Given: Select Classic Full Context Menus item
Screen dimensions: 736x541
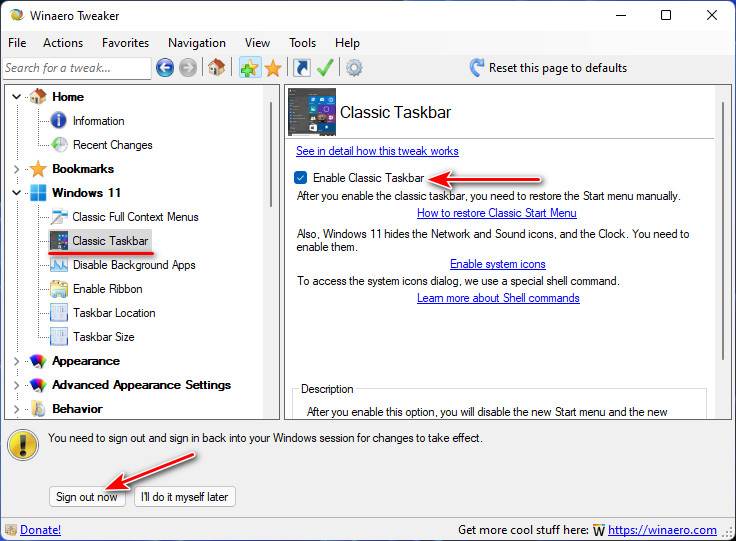Looking at the screenshot, I should click(x=135, y=217).
